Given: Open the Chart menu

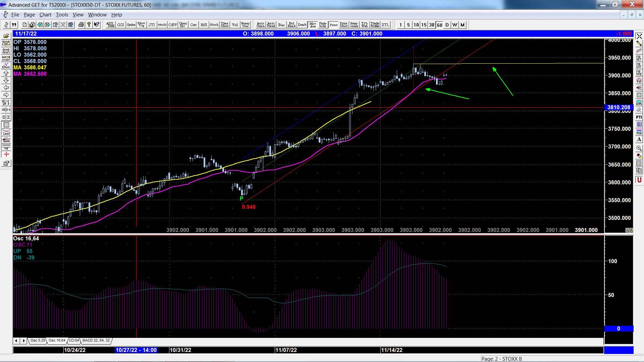Looking at the screenshot, I should (45, 15).
